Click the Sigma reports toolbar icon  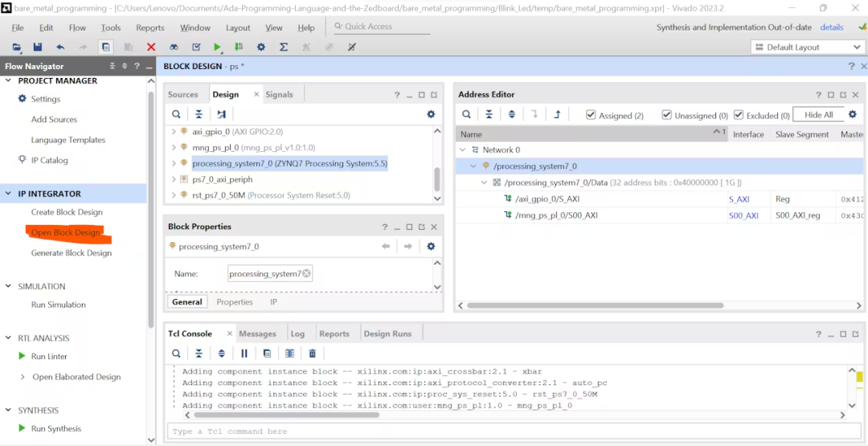click(x=284, y=47)
